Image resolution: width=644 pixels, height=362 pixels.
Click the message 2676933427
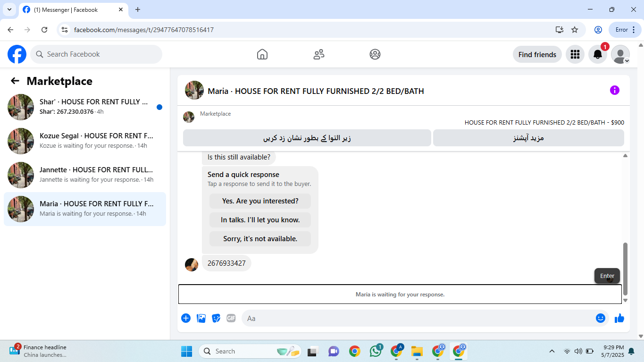tap(226, 263)
